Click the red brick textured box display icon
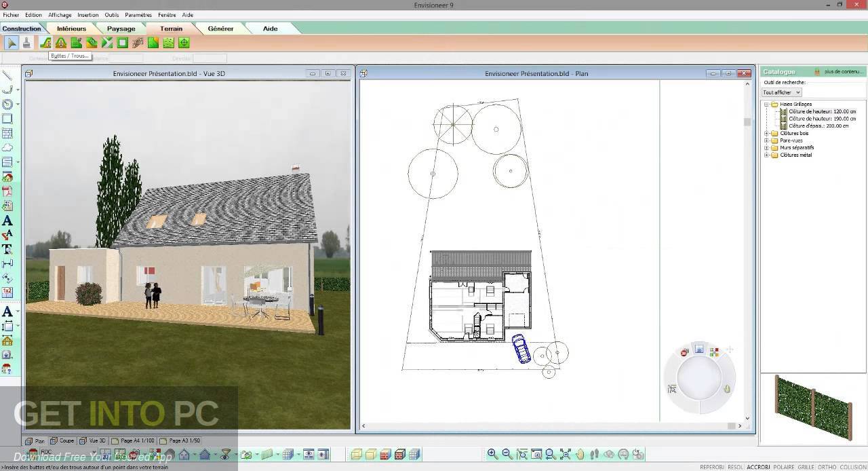This screenshot has width=868, height=471. pyautogui.click(x=385, y=454)
